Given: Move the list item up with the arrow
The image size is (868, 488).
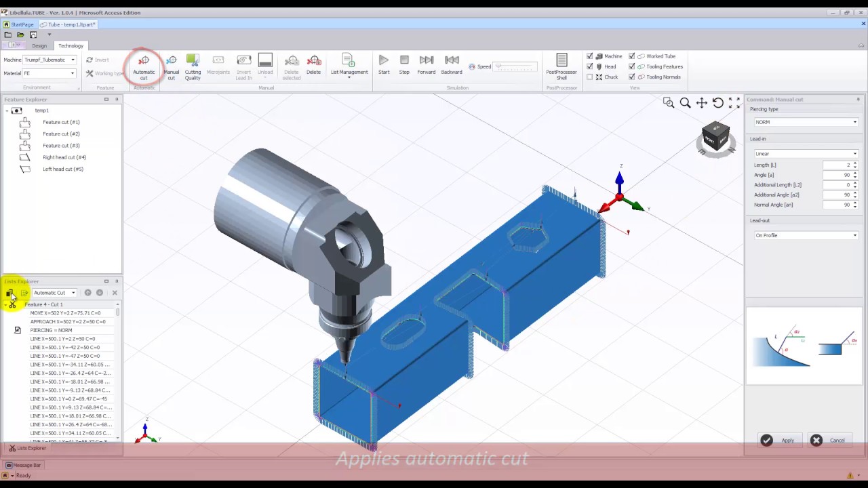Looking at the screenshot, I should click(87, 293).
